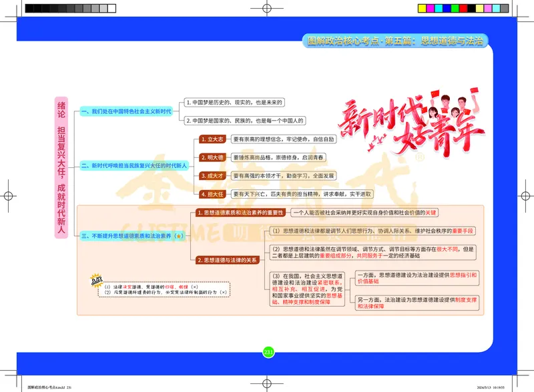
Task: Select the red "1. 立大志" node badge
Action: 213,139
